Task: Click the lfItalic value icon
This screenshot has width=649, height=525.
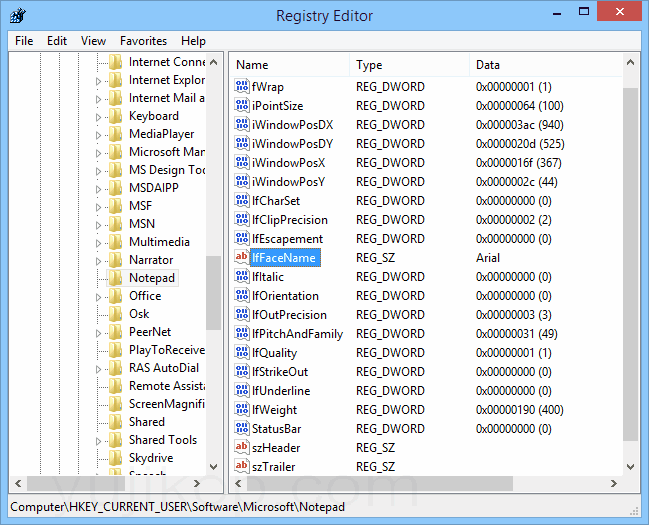Action: coord(242,277)
